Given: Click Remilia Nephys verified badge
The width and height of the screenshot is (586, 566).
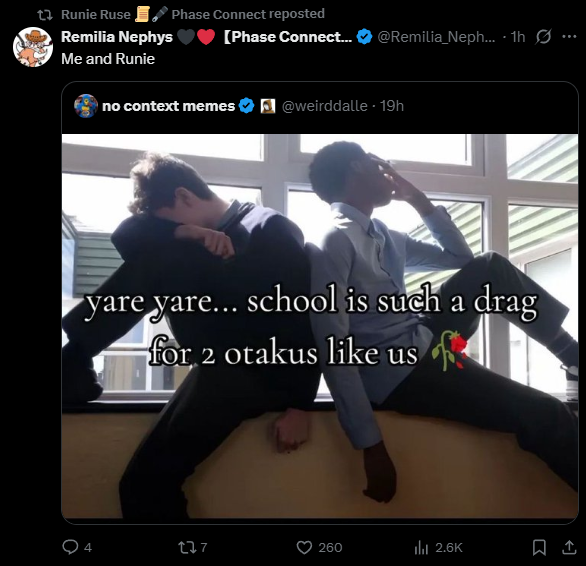Looking at the screenshot, I should [x=364, y=37].
